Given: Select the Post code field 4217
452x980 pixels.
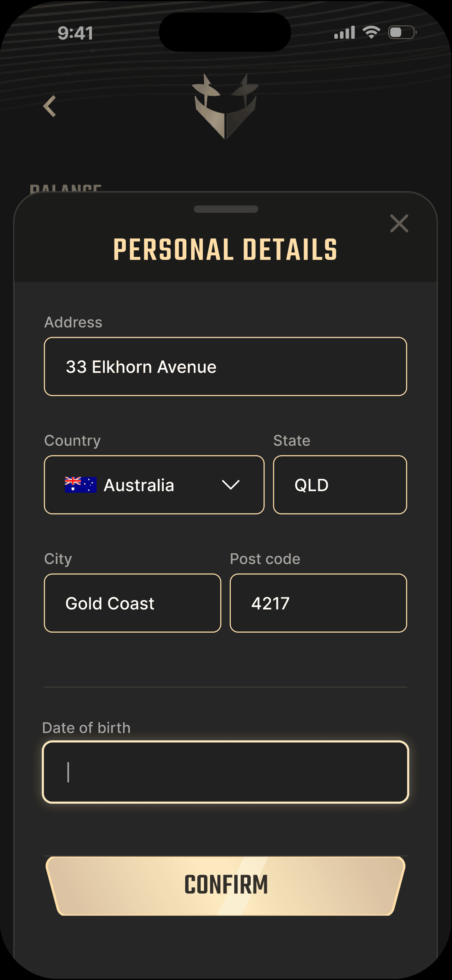Looking at the screenshot, I should [x=318, y=603].
